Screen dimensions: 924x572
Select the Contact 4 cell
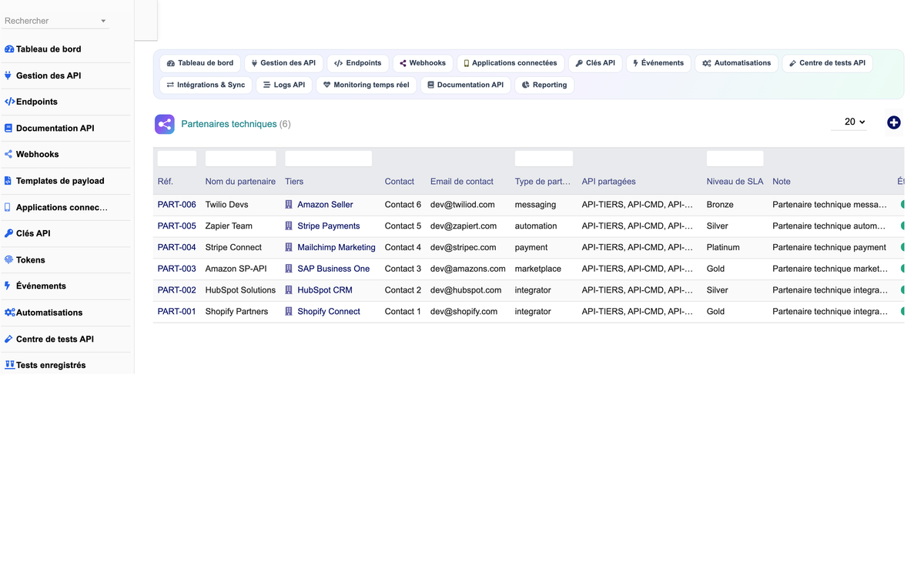(x=403, y=248)
